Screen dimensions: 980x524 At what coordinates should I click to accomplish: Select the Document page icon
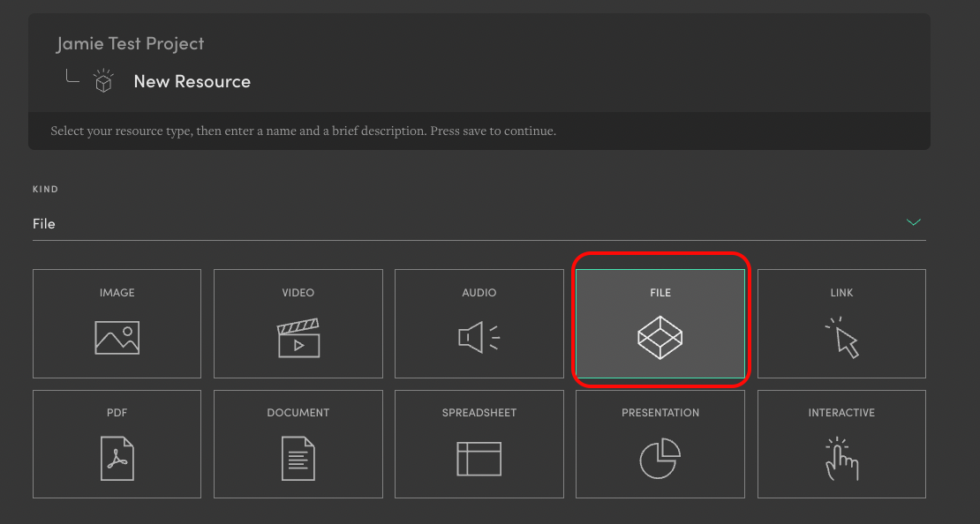(298, 458)
